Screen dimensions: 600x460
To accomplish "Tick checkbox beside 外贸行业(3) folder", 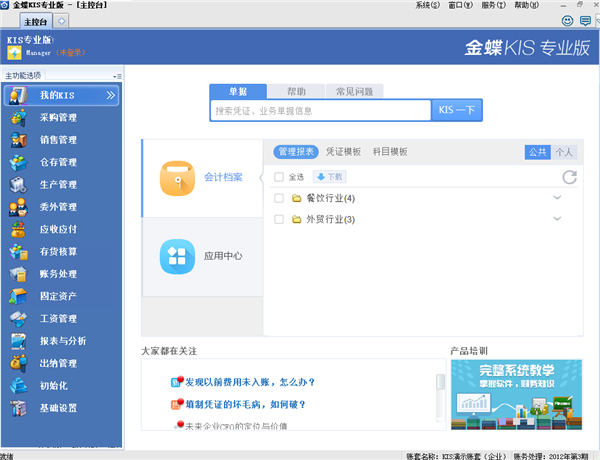I will coord(279,219).
